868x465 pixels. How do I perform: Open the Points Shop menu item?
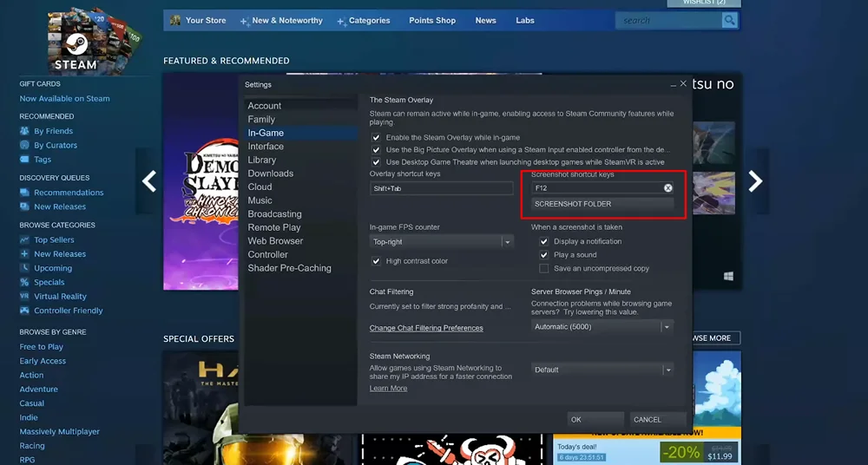[432, 20]
